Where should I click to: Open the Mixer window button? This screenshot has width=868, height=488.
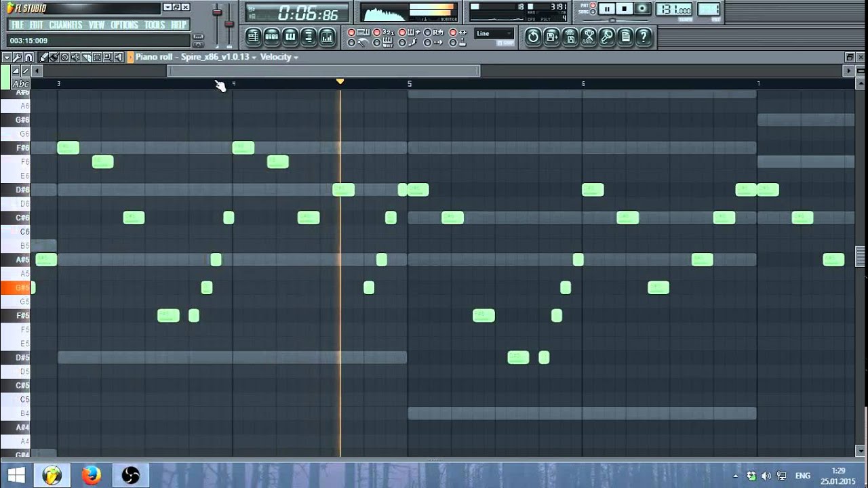click(327, 36)
